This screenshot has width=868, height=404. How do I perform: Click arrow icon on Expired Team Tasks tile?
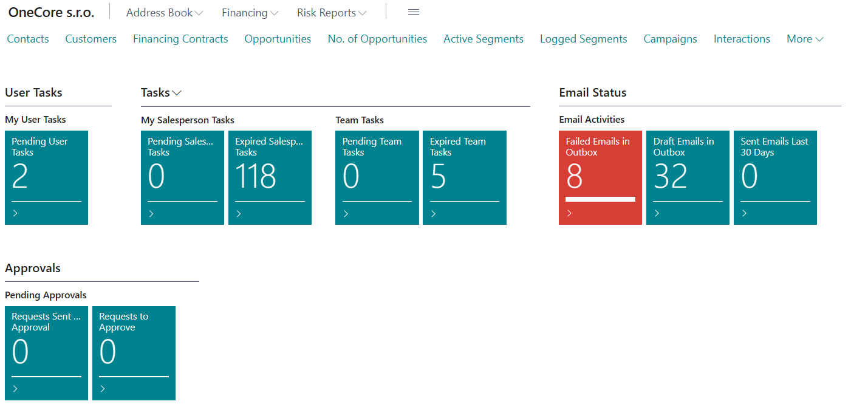click(x=433, y=213)
